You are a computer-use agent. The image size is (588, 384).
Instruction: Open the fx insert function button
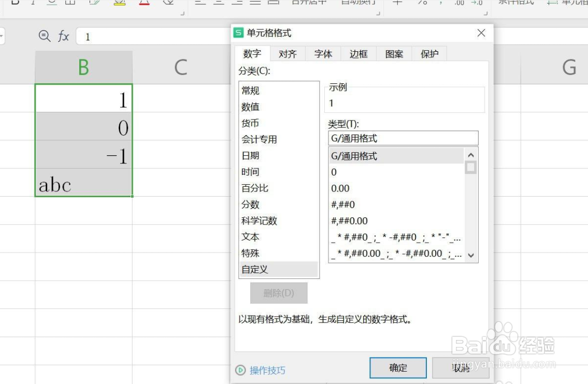pyautogui.click(x=63, y=36)
